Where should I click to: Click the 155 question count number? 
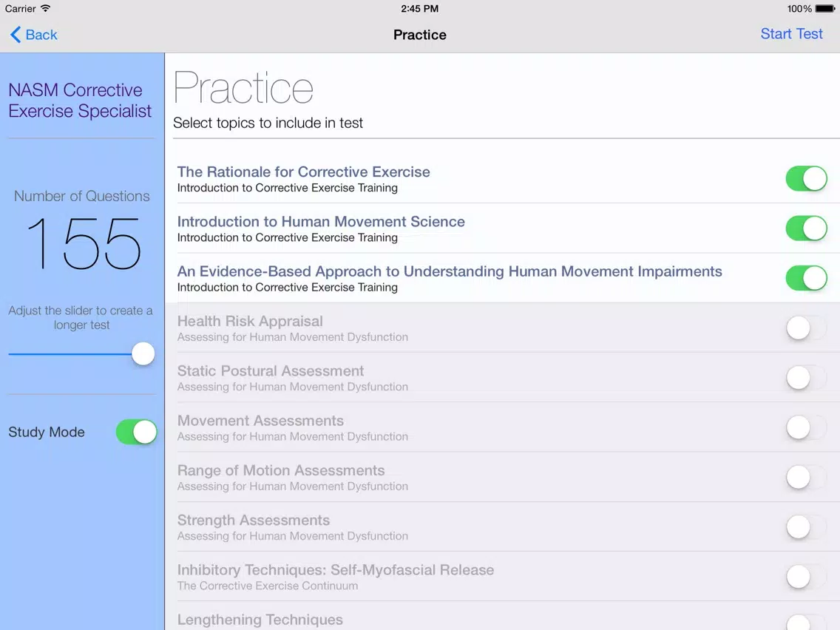pos(84,243)
